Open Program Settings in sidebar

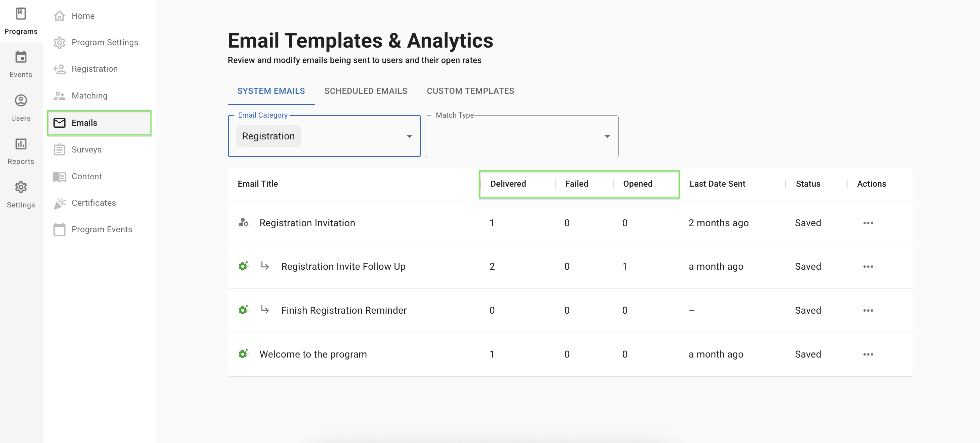105,42
